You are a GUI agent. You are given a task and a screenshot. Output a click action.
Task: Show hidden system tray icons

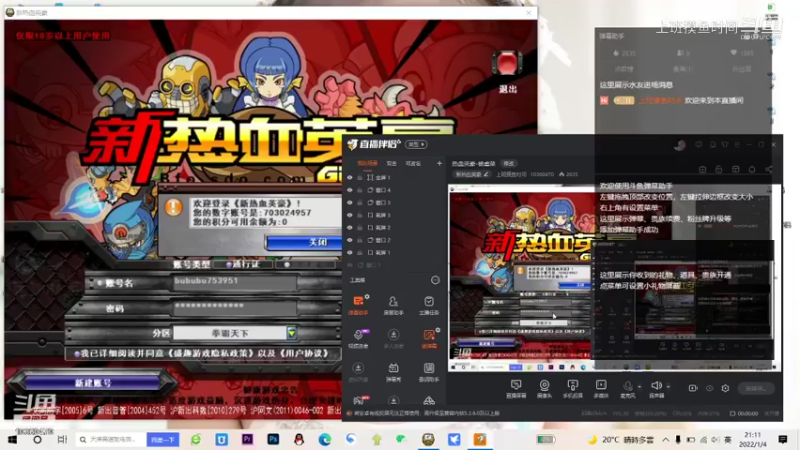[x=666, y=439]
